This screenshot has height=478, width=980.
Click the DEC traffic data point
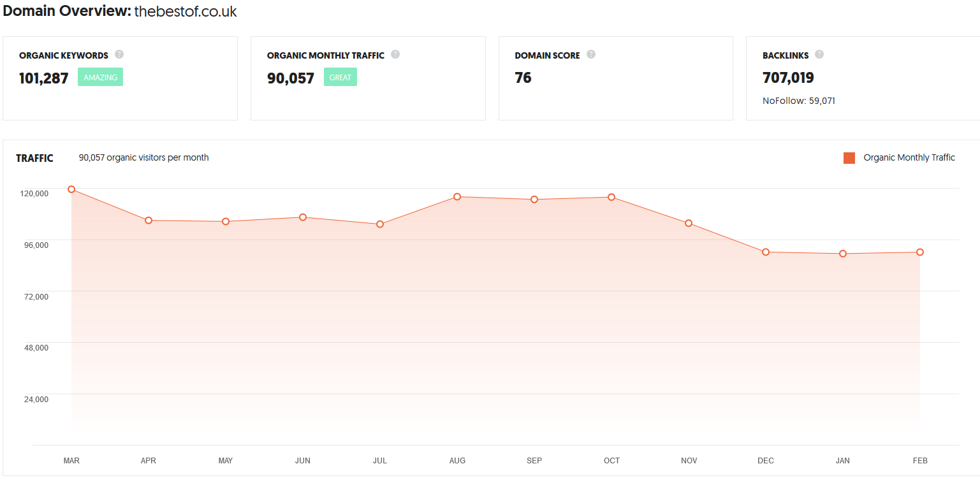766,252
